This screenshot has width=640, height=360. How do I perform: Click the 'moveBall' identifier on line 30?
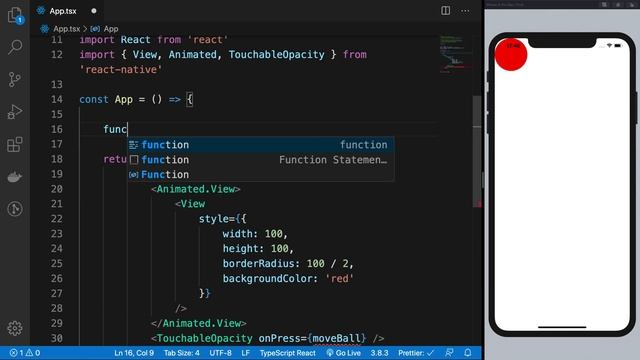[x=337, y=338]
